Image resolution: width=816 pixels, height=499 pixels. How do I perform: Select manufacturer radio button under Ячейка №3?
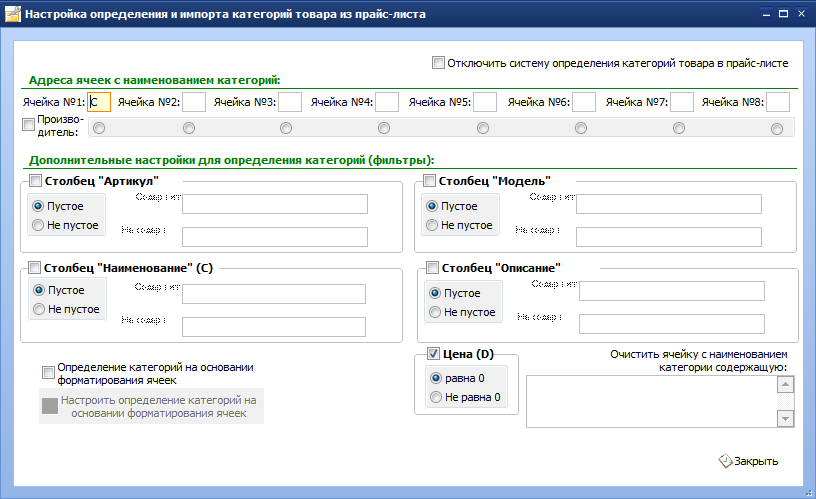coord(286,128)
